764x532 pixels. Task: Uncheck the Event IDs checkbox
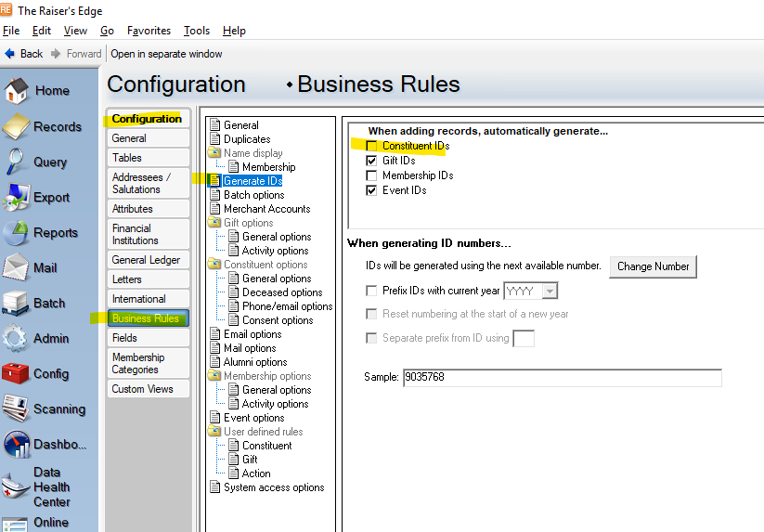point(371,190)
